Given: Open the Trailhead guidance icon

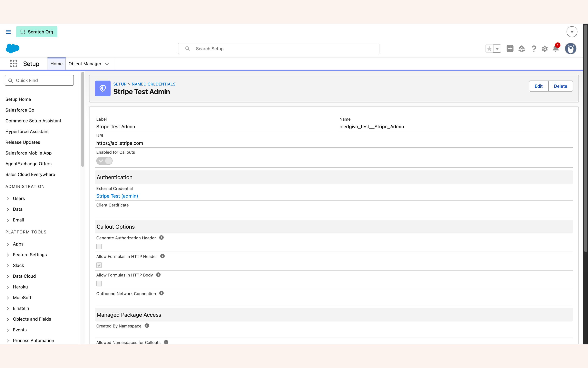Looking at the screenshot, I should (522, 49).
